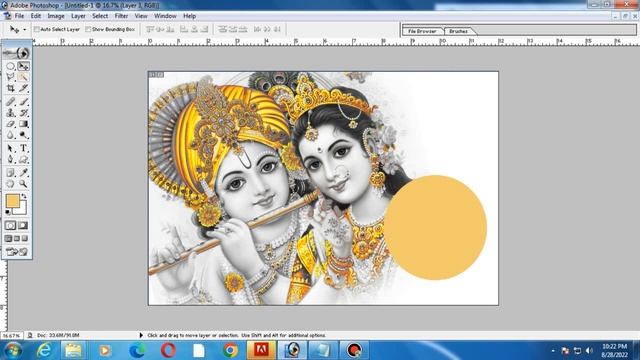Select the Blur tool
Viewport: 640px width, 360px height.
(11, 135)
